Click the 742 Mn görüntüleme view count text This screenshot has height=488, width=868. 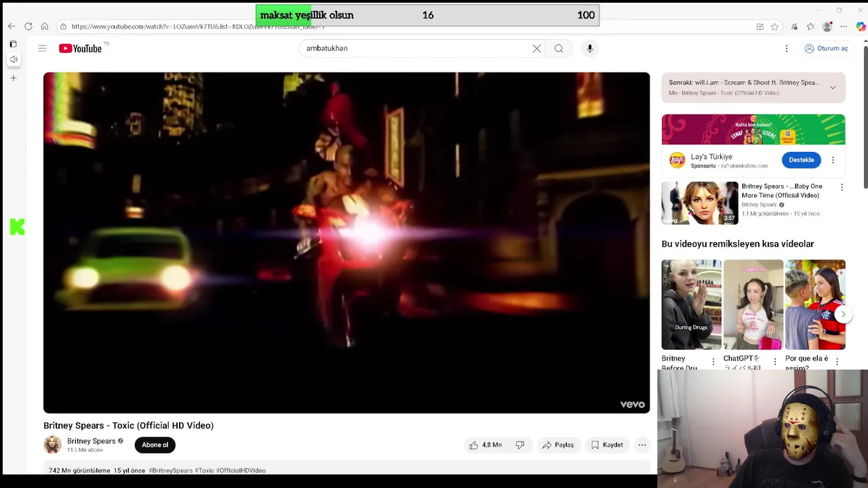pyautogui.click(x=79, y=470)
